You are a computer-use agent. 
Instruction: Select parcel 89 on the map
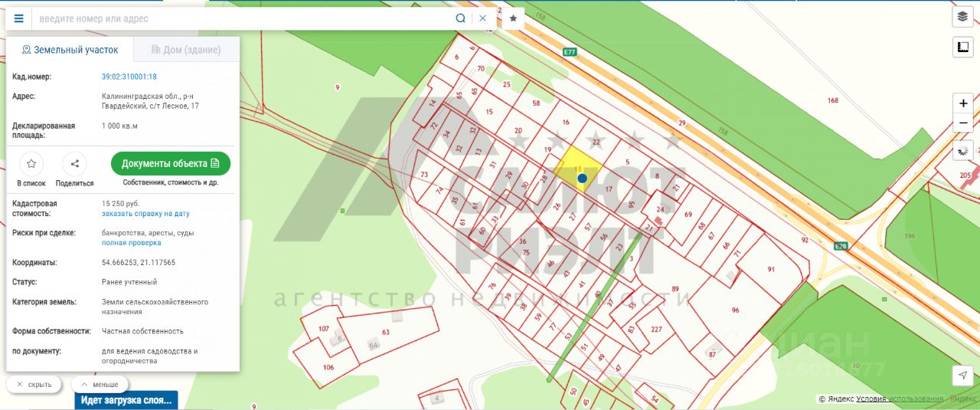pos(675,289)
